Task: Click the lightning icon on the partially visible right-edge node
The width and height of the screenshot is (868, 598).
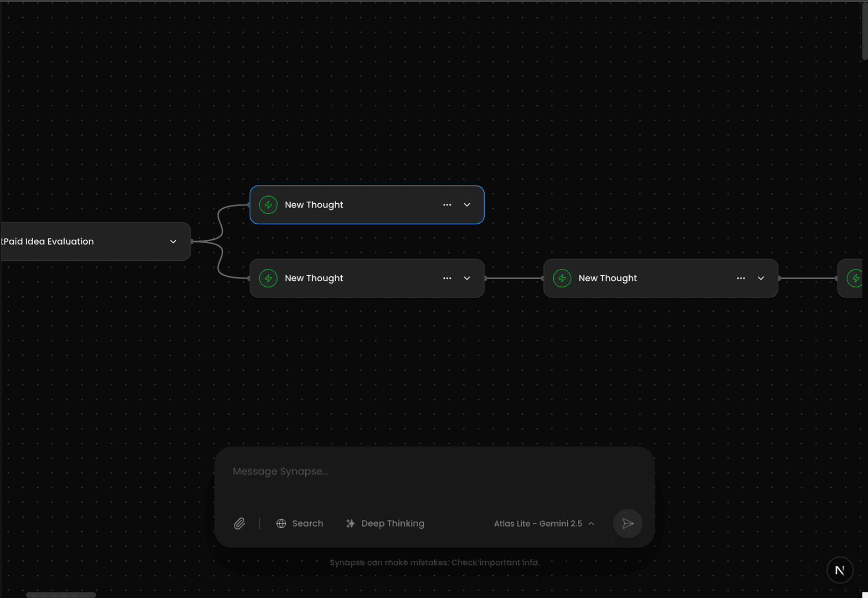Action: (856, 278)
